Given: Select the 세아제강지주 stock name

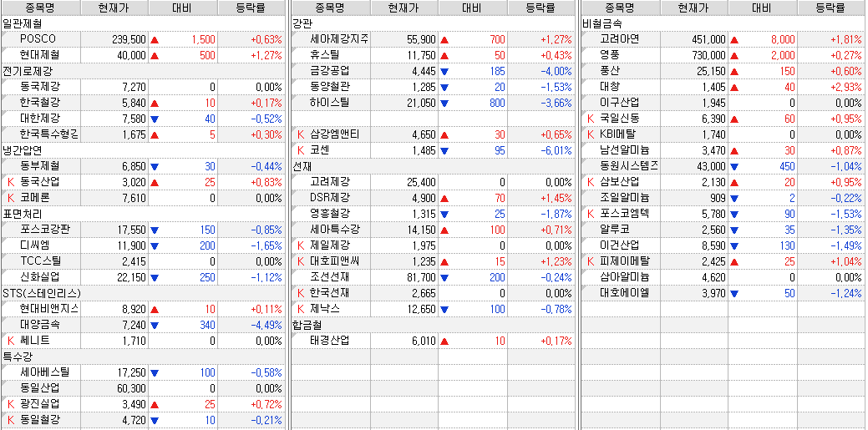Looking at the screenshot, I should [x=340, y=39].
